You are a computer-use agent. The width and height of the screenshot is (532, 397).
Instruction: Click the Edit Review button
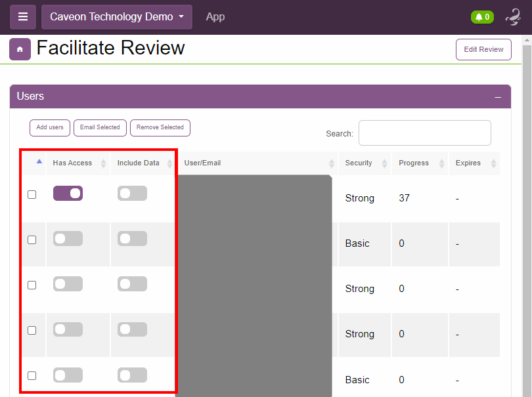click(483, 49)
